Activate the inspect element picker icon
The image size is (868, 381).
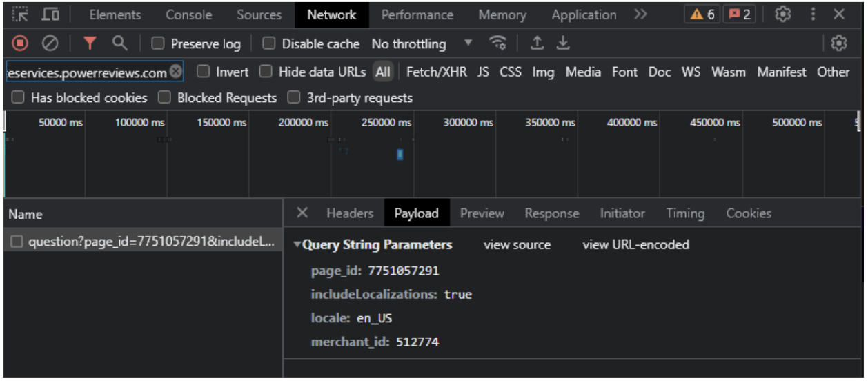(21, 14)
